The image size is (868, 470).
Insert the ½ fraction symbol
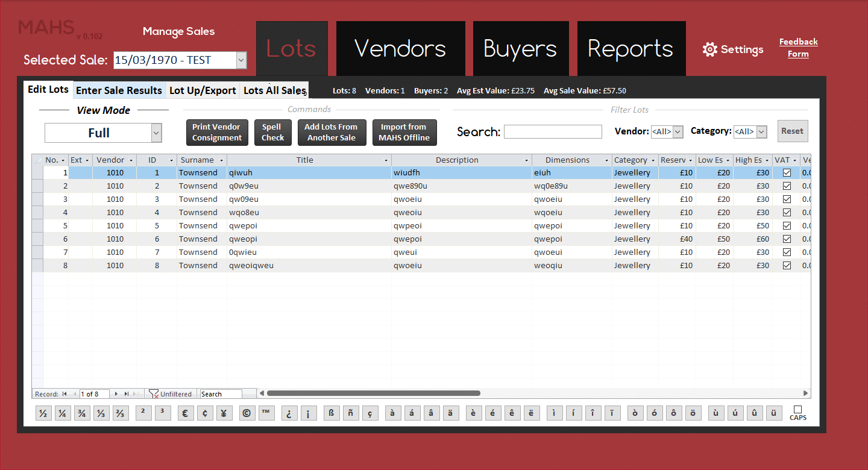[43, 413]
